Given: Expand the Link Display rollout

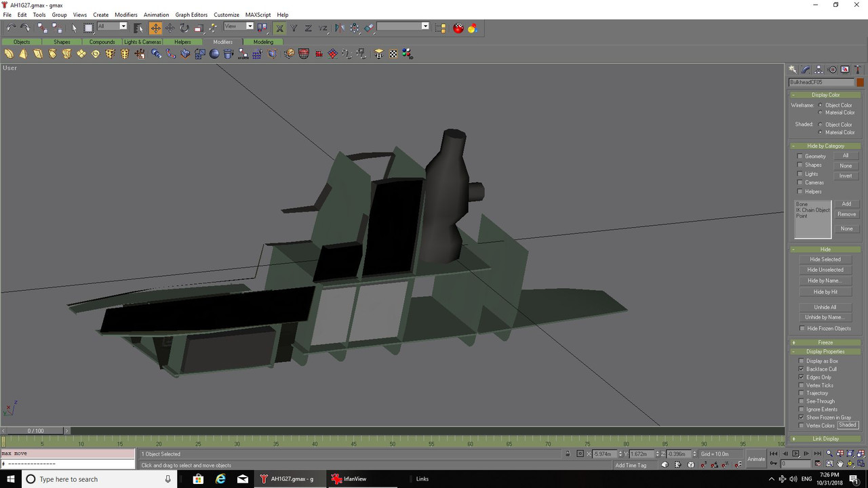Looking at the screenshot, I should click(825, 439).
